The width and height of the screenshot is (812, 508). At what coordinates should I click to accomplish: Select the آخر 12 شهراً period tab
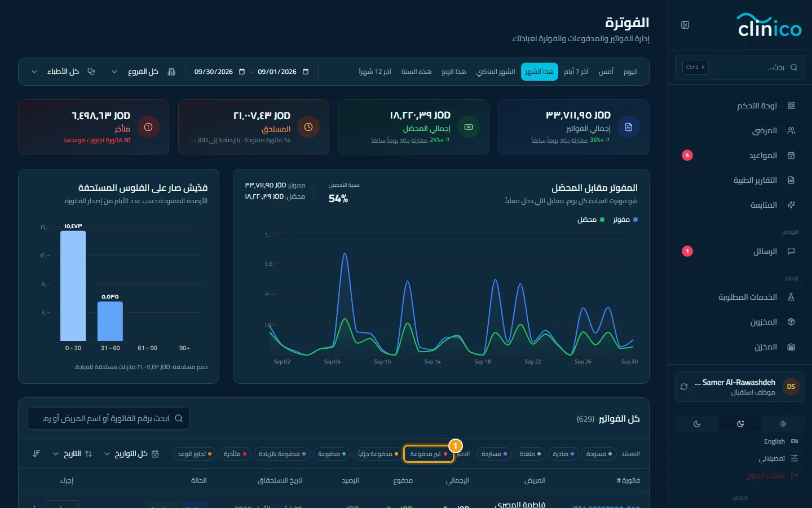(375, 72)
